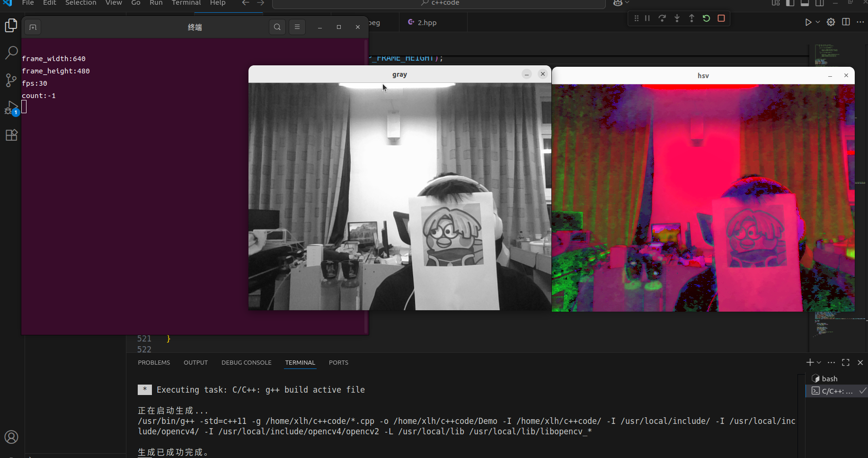Image resolution: width=868 pixels, height=458 pixels.
Task: Switch to the PROBLEMS panel tab
Action: point(154,362)
